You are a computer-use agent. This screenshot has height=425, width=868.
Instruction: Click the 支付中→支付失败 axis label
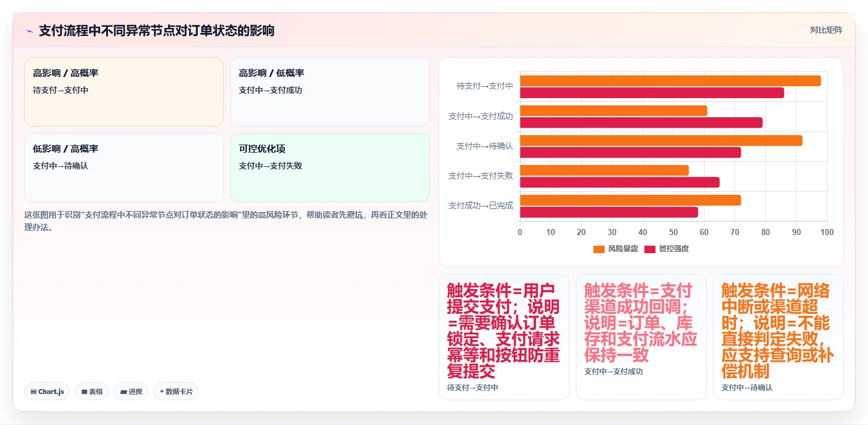coord(481,176)
